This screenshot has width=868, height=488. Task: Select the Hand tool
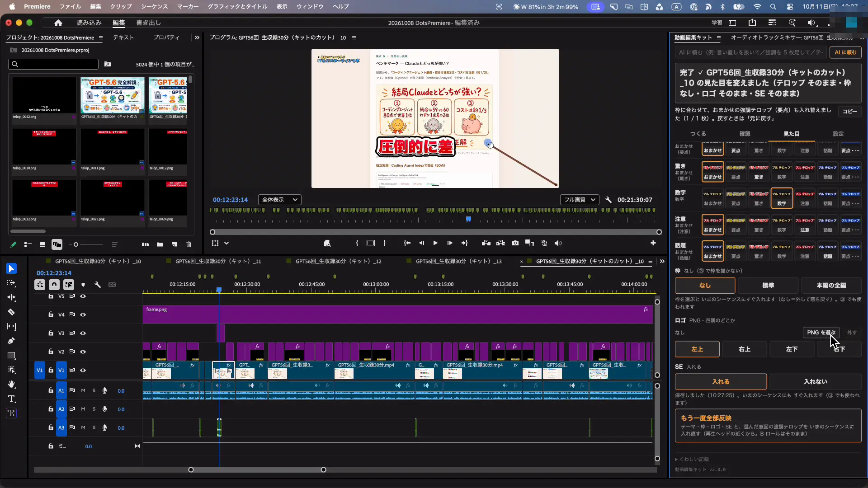pyautogui.click(x=11, y=385)
